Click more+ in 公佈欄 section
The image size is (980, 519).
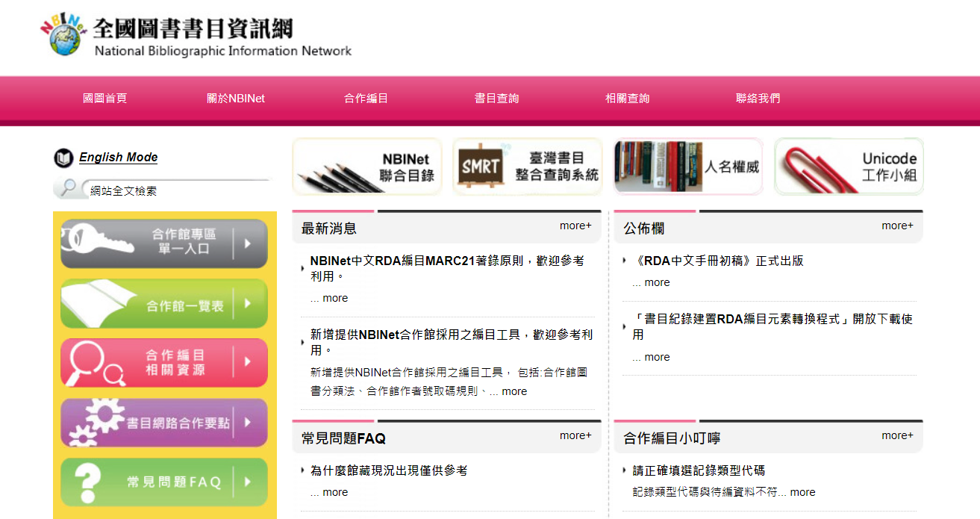point(897,226)
